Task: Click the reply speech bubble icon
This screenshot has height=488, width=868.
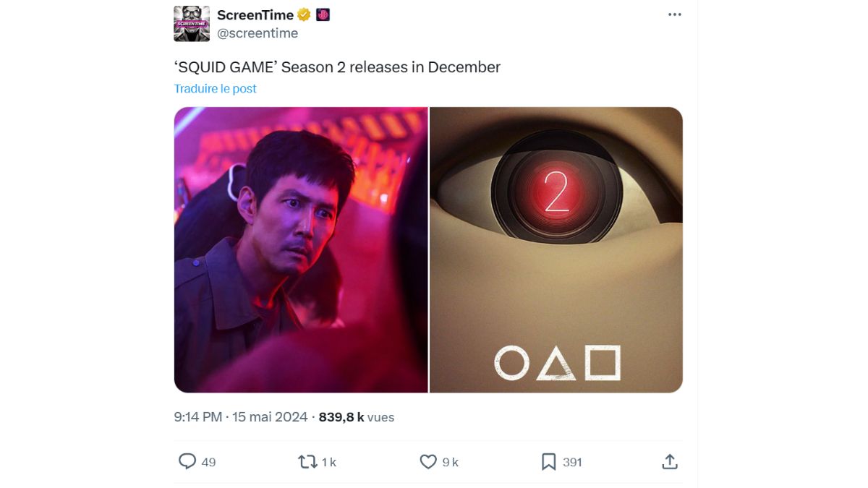Action: (x=187, y=461)
